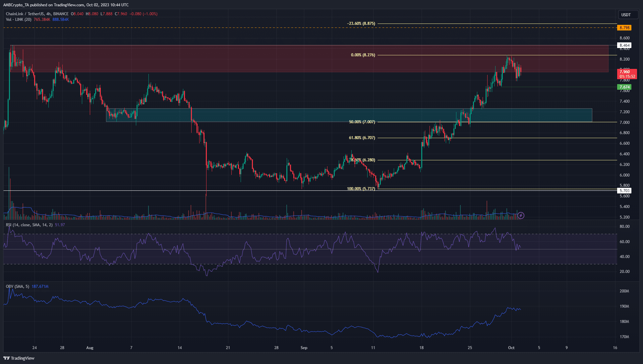This screenshot has height=364, width=643.
Task: Click the 61.80% (6.707) Fibonacci label
Action: (362, 138)
